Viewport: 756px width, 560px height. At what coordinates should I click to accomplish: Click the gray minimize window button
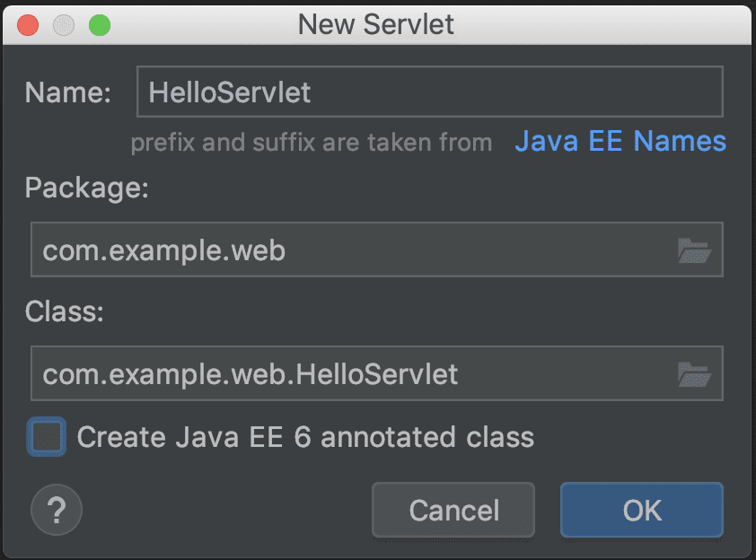pos(64,25)
